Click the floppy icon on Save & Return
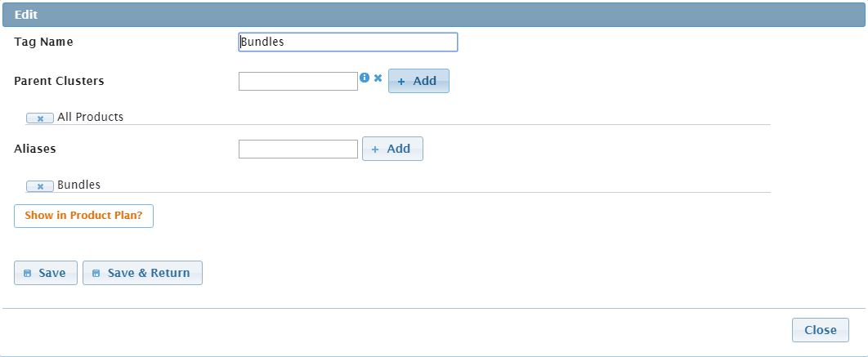Image resolution: width=868 pixels, height=357 pixels. (x=96, y=274)
